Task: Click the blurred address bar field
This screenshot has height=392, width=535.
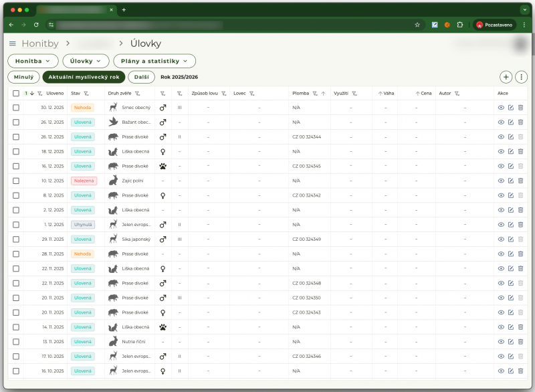Action: 140,25
